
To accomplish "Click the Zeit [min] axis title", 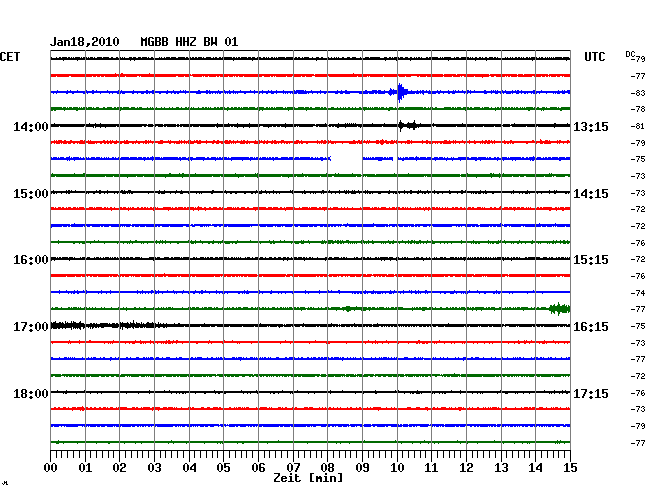I will tap(308, 478).
